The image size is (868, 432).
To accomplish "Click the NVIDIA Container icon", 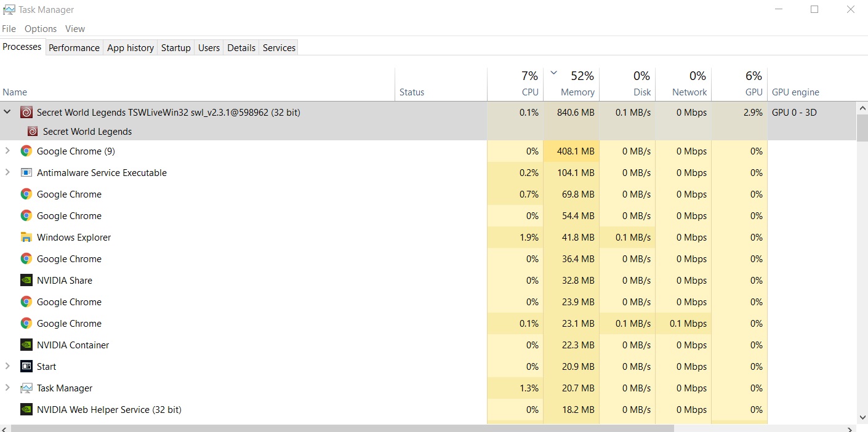I will point(26,345).
